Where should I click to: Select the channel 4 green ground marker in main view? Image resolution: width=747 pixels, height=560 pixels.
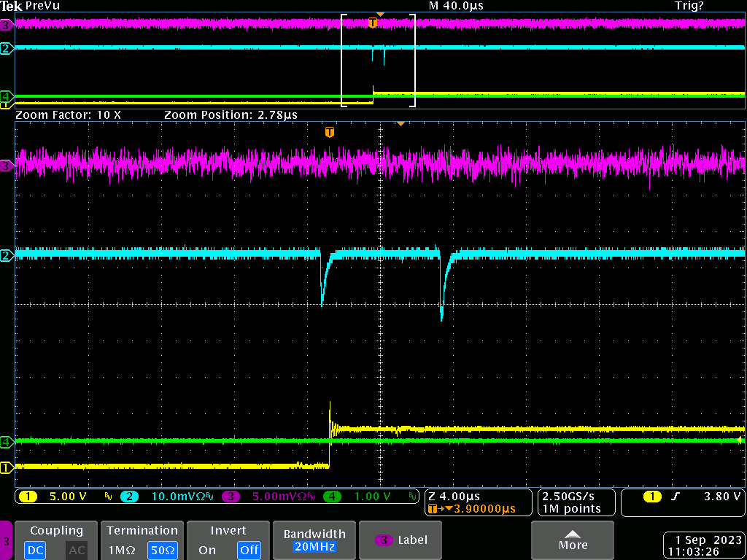[7, 442]
